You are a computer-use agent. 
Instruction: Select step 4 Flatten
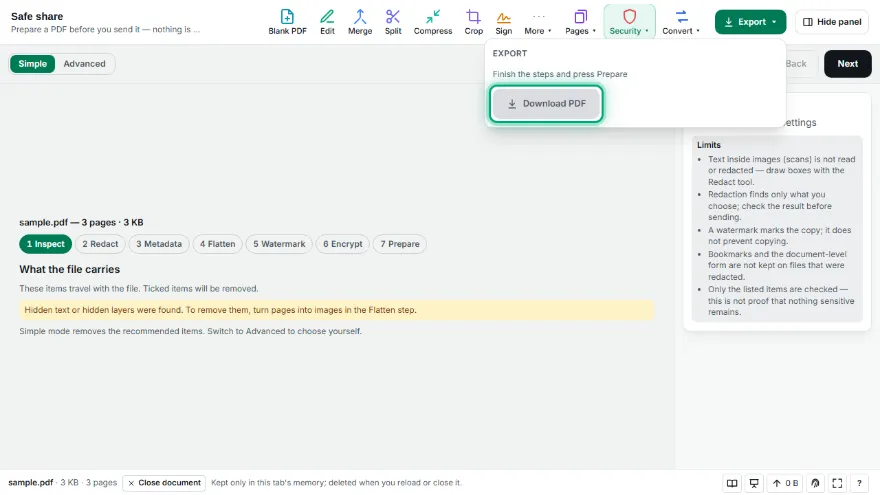[218, 244]
